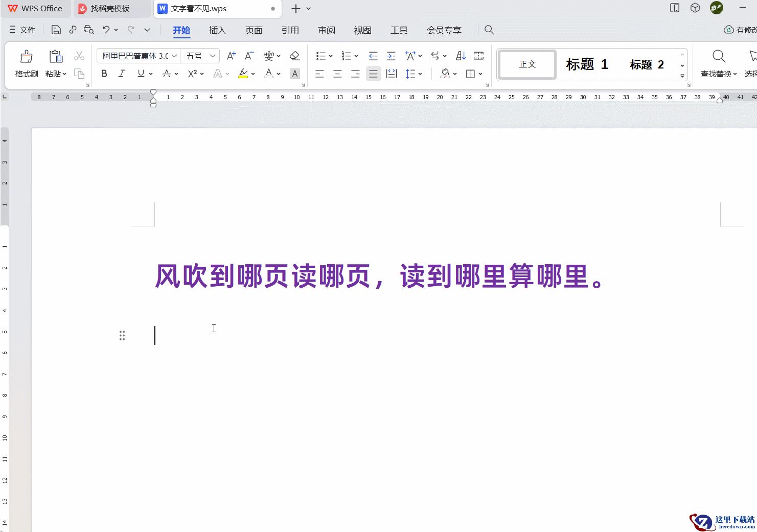
Task: Apply the yellow highlight color
Action: click(x=243, y=74)
